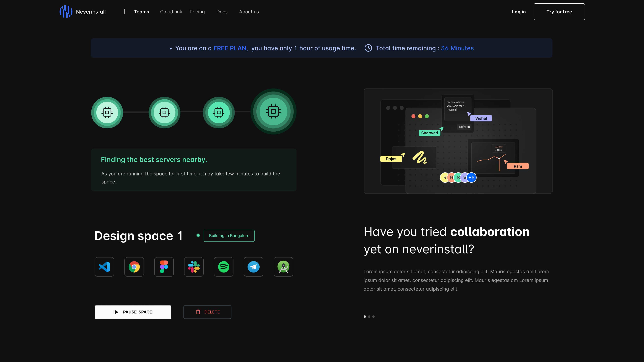Launch Telegram from the design space
The width and height of the screenshot is (644, 362).
pos(254,267)
